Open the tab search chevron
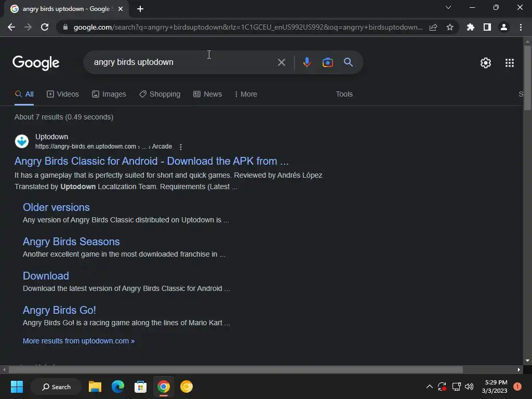 tap(448, 7)
